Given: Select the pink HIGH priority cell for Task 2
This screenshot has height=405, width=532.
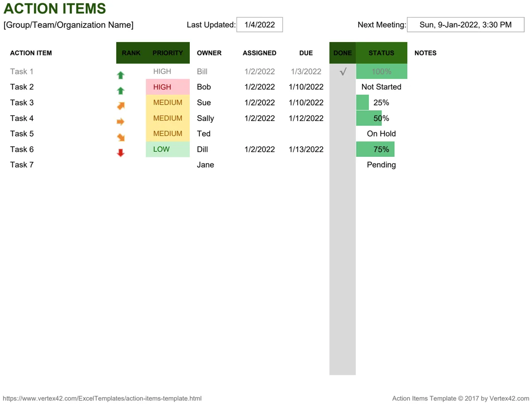Looking at the screenshot, I should click(168, 87).
